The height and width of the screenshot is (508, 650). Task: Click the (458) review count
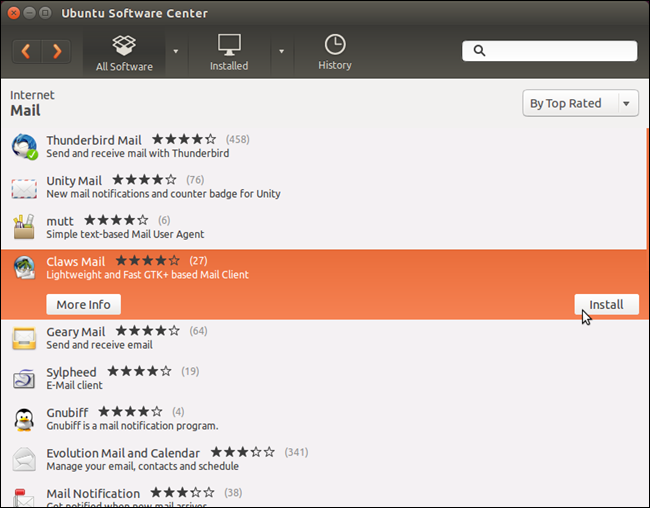coord(238,139)
